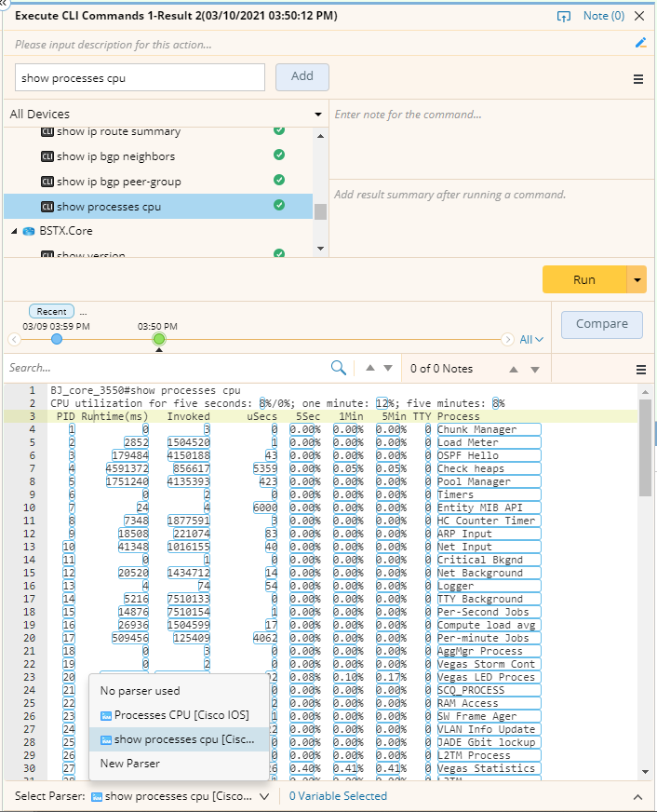Select show ip bgp peer-group command
This screenshot has height=812, width=657.
pos(119,182)
